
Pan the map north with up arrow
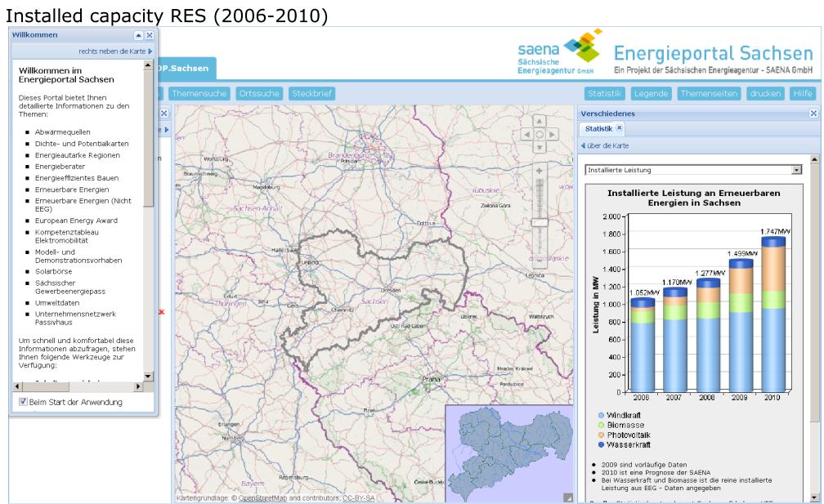click(x=540, y=121)
